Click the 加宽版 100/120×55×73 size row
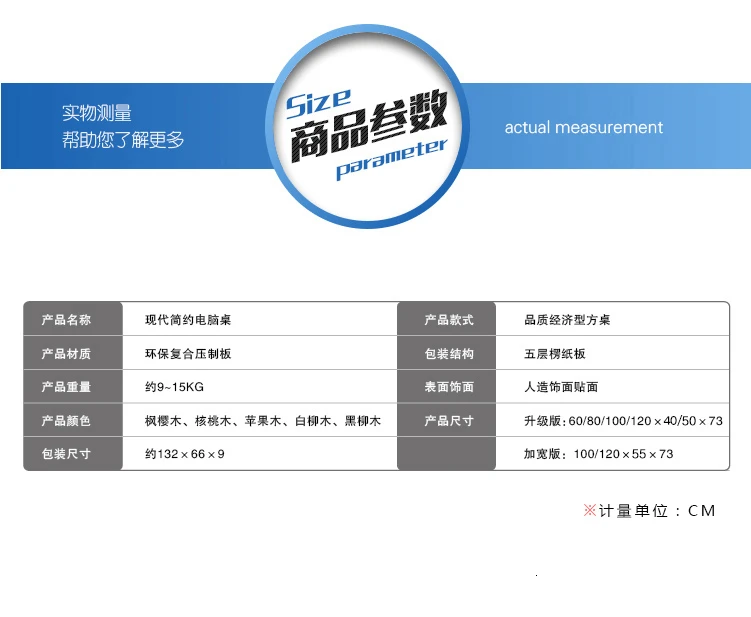 coord(598,454)
